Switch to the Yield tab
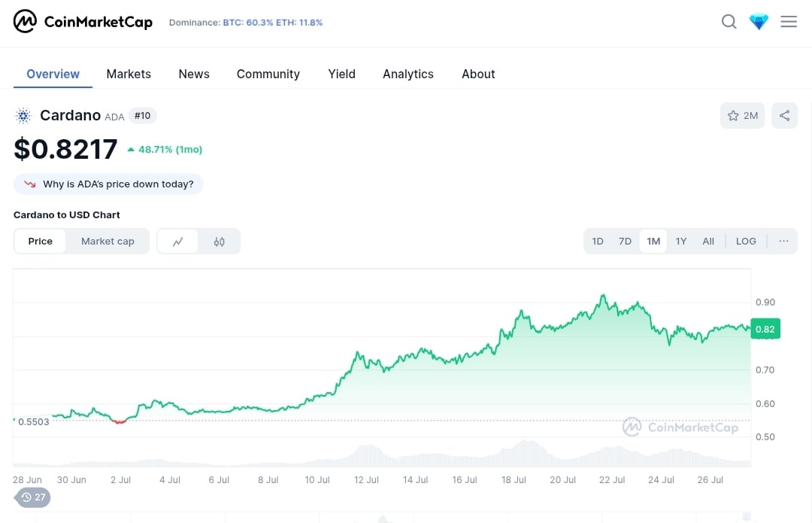Viewport: 812px width, 523px height. click(x=342, y=74)
